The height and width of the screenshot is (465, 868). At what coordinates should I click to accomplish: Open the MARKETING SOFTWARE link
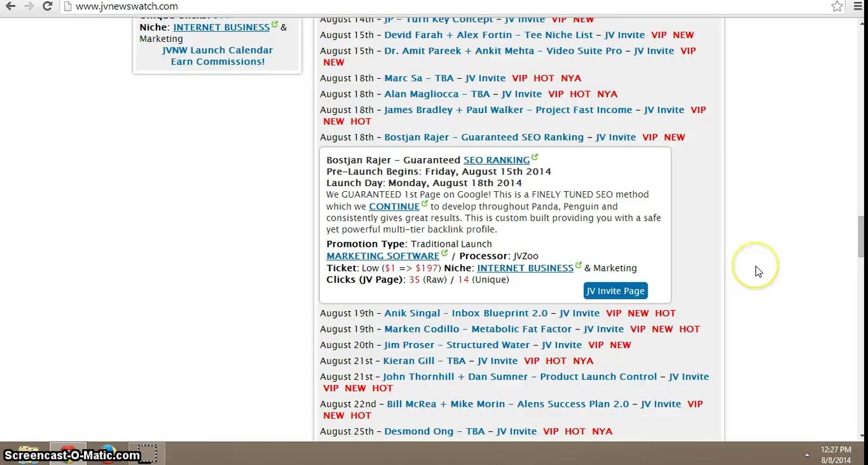[383, 256]
